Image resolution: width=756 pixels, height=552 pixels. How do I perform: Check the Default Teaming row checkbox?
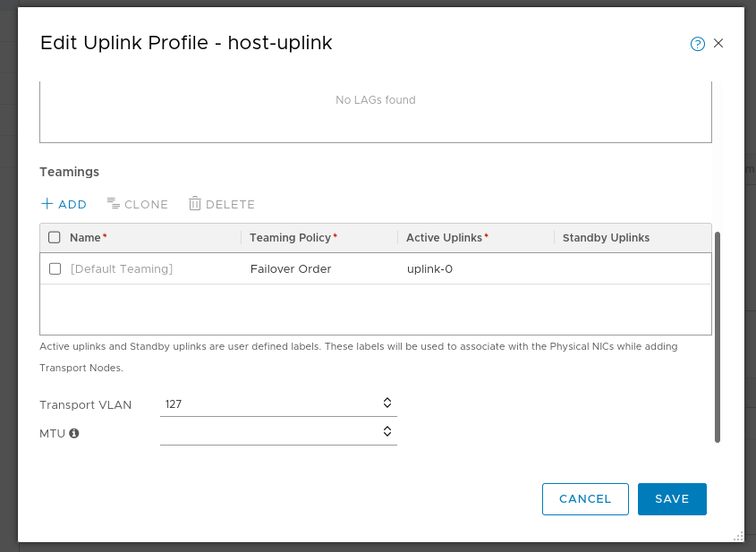tap(55, 268)
